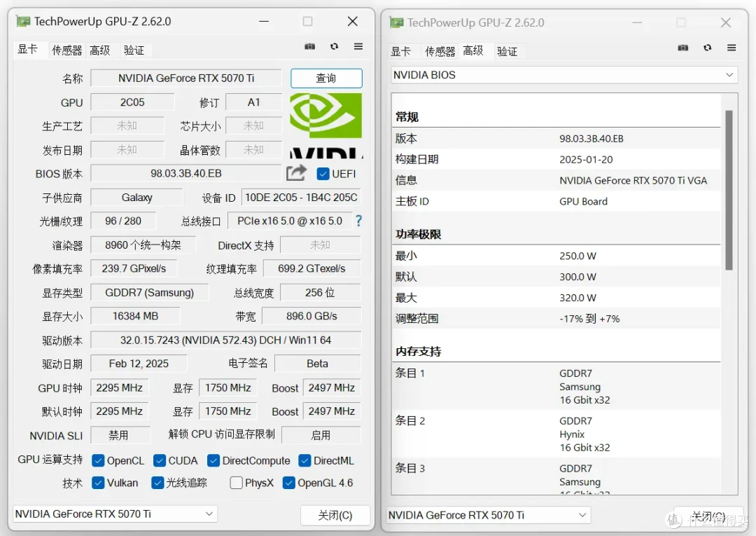
Task: Expand the NVIDIA BIOS category dropdown
Action: coord(564,75)
